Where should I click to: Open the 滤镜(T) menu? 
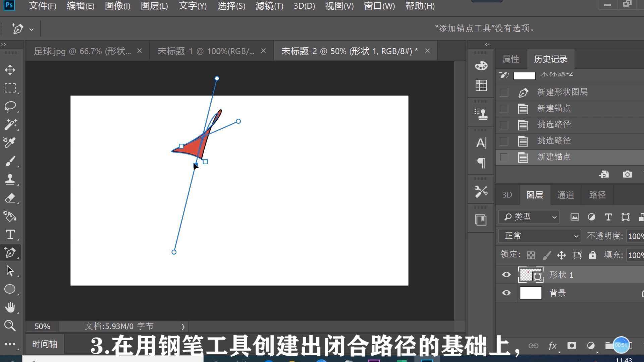point(269,6)
